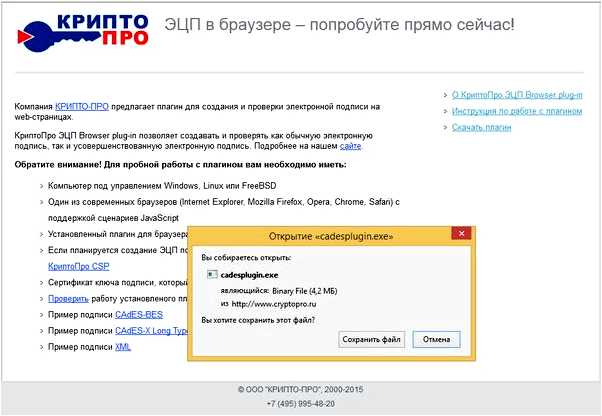Click Отмена button in dialog
The height and width of the screenshot is (416, 602).
click(x=437, y=340)
